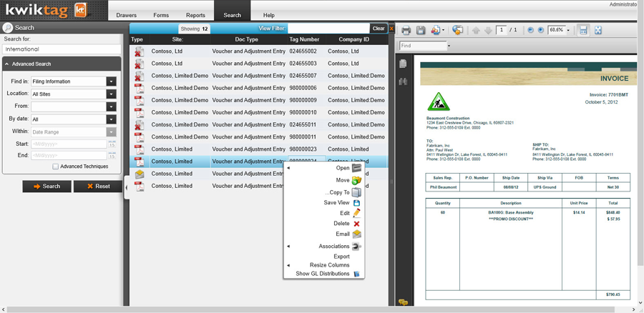Viewport: 644px width, 313px height.
Task: Open the zoom percentage dropdown arrow
Action: pos(569,30)
